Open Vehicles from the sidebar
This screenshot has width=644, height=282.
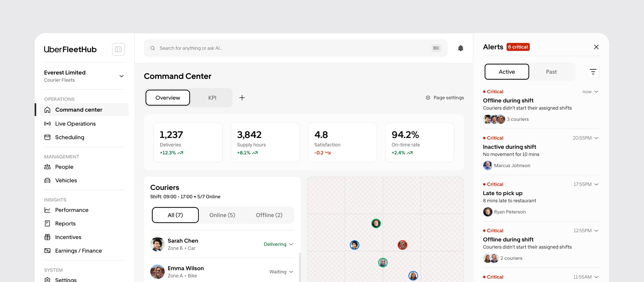click(66, 180)
